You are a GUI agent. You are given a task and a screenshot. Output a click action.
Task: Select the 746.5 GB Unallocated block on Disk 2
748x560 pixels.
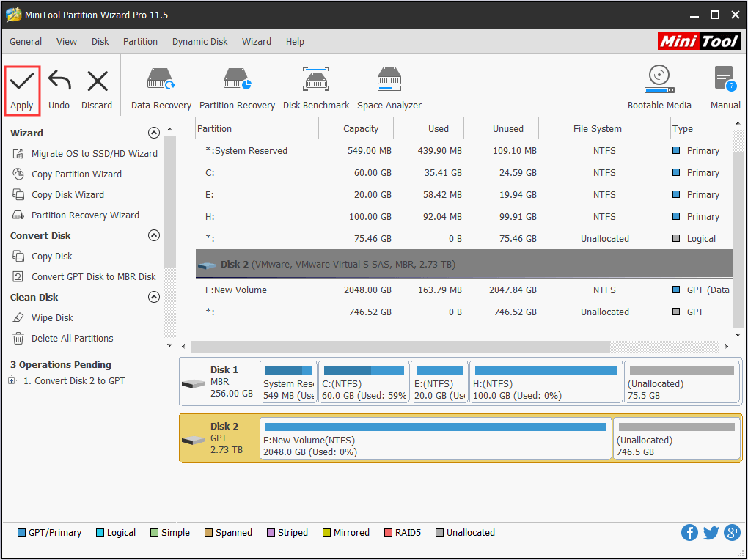676,439
